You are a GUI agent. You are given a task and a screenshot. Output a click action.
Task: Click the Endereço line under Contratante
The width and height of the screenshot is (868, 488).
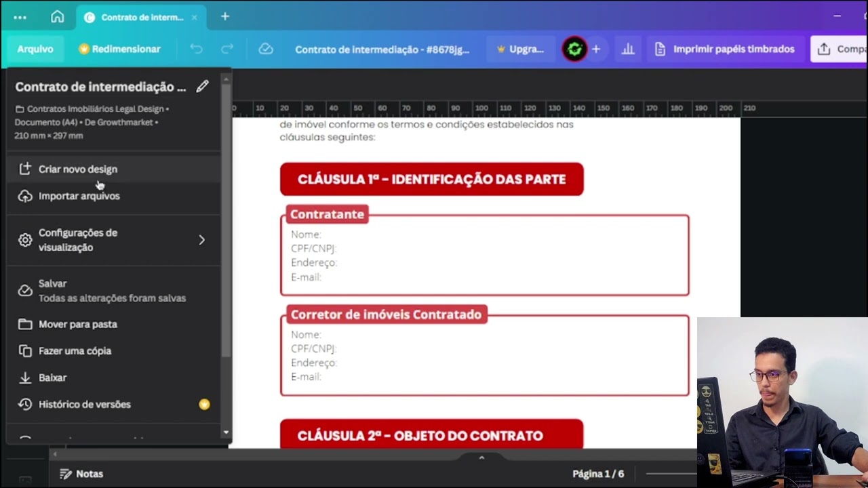313,263
